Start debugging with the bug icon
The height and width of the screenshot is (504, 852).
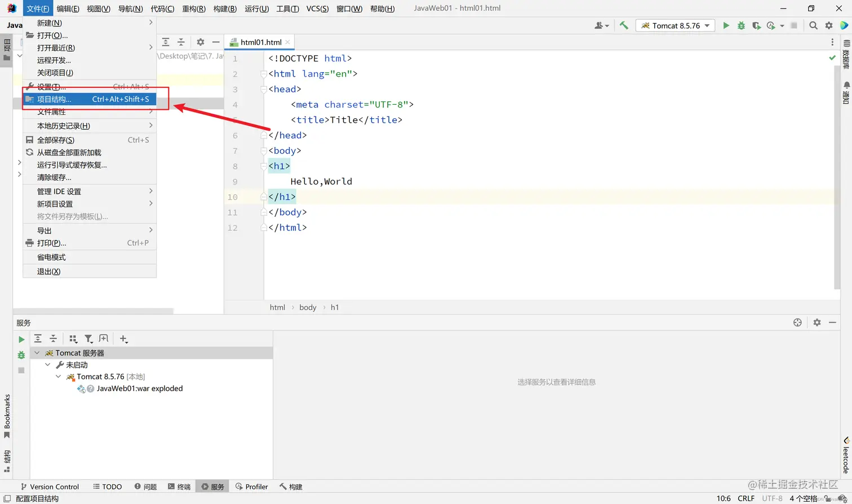pos(741,25)
